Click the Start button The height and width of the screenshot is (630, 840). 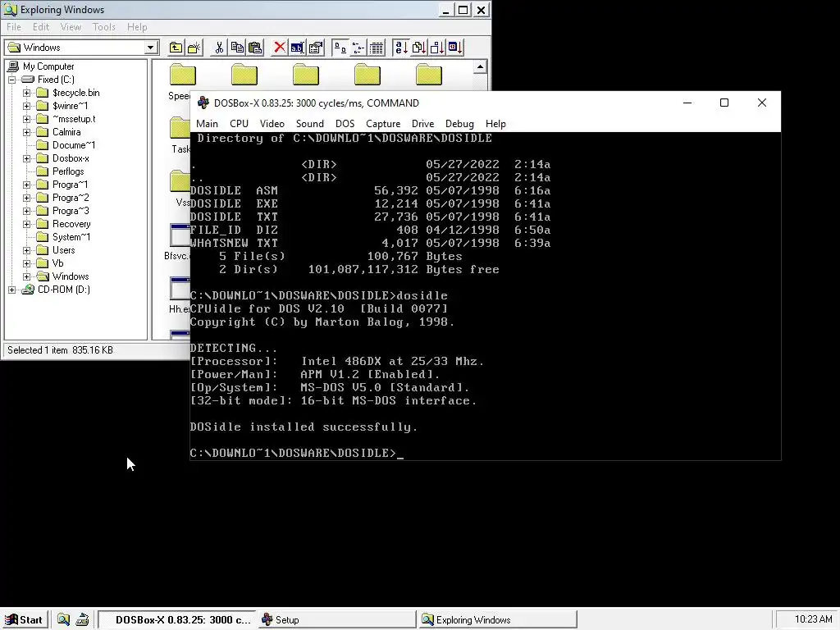[x=24, y=620]
